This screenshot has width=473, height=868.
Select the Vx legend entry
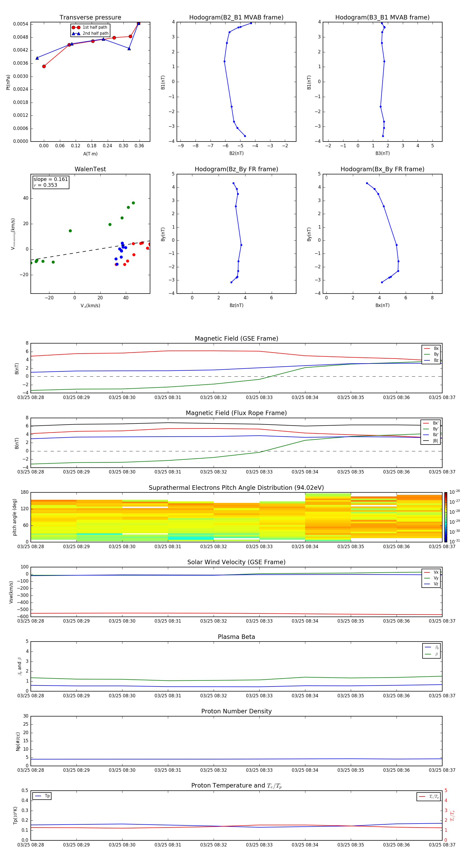pos(431,572)
